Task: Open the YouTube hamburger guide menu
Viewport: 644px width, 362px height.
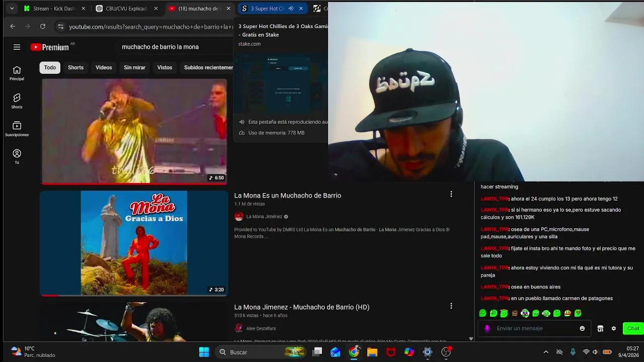Action: pos(17,47)
